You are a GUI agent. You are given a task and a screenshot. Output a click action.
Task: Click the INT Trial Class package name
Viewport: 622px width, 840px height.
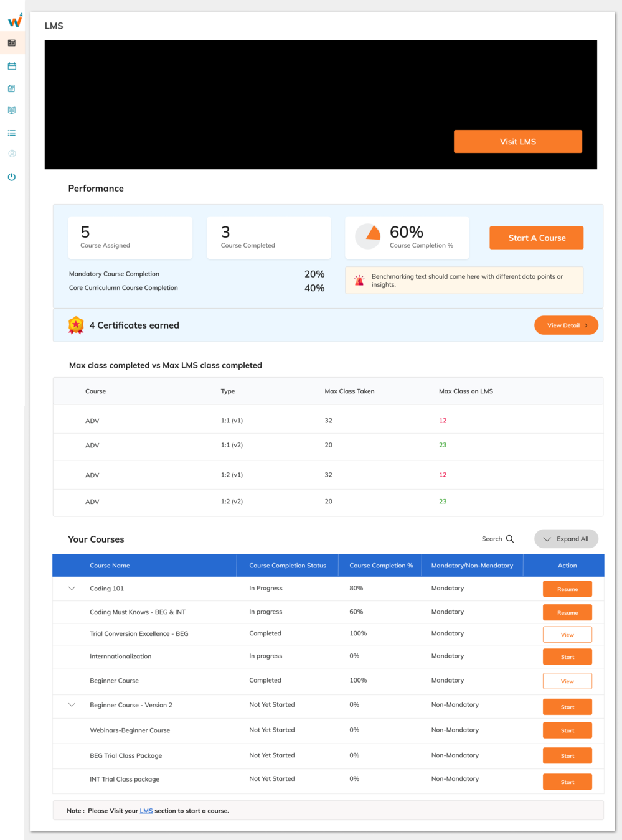tap(125, 779)
